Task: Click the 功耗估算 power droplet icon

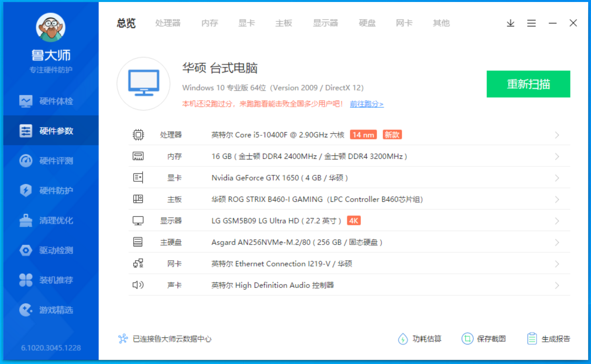Action: 403,339
